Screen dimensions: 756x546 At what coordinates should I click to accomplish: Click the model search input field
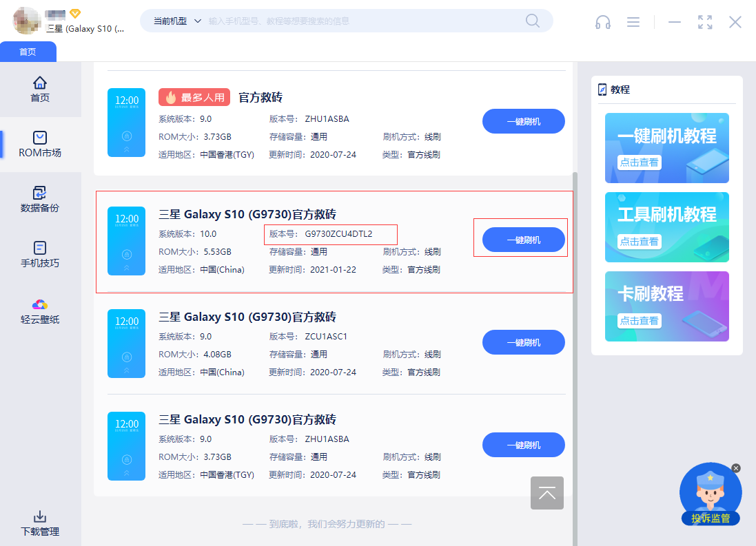click(364, 21)
